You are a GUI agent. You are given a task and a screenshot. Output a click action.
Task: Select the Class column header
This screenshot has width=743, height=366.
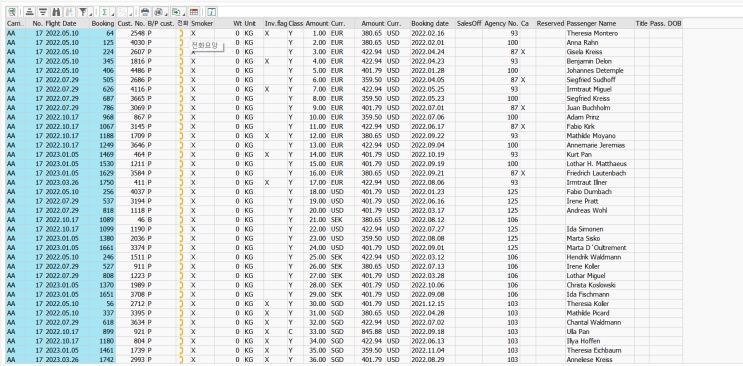296,23
